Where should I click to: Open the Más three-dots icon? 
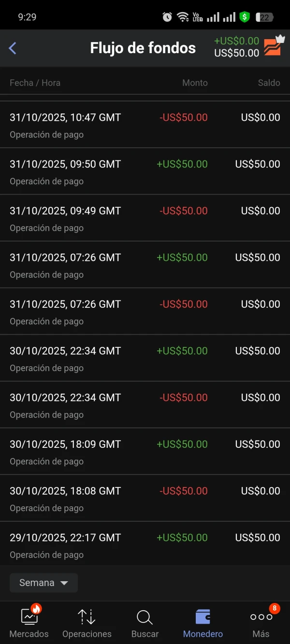pyautogui.click(x=261, y=617)
